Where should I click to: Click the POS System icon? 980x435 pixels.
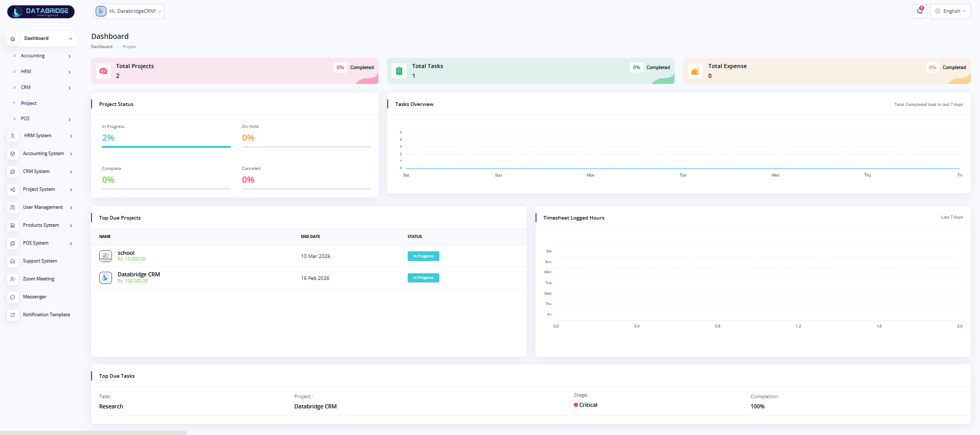click(13, 243)
